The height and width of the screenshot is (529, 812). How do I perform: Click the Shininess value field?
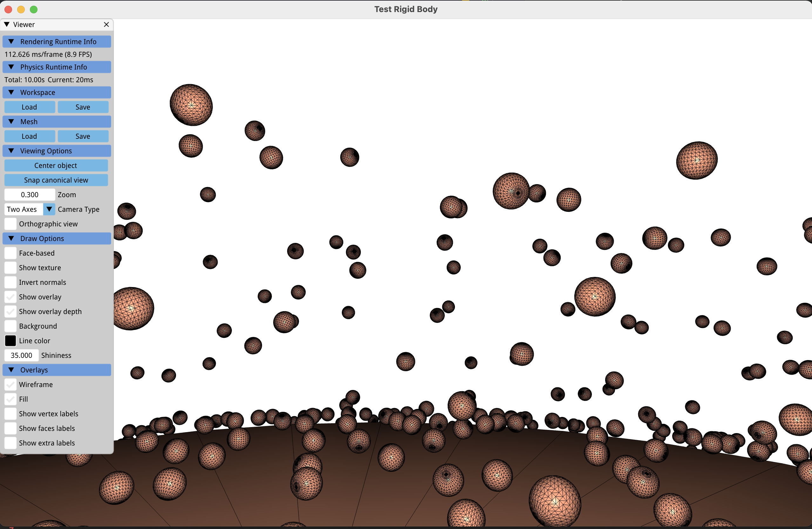(22, 355)
